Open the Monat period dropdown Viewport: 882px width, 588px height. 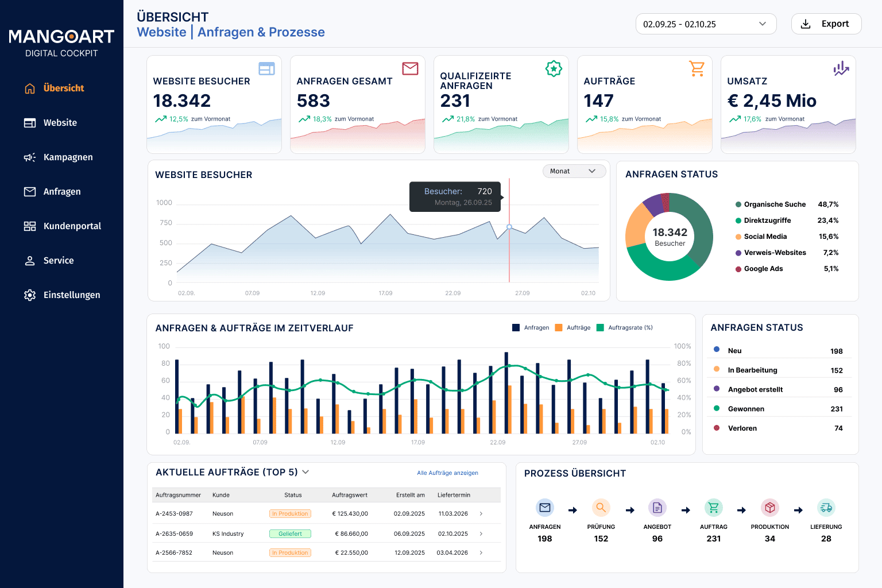pyautogui.click(x=574, y=171)
